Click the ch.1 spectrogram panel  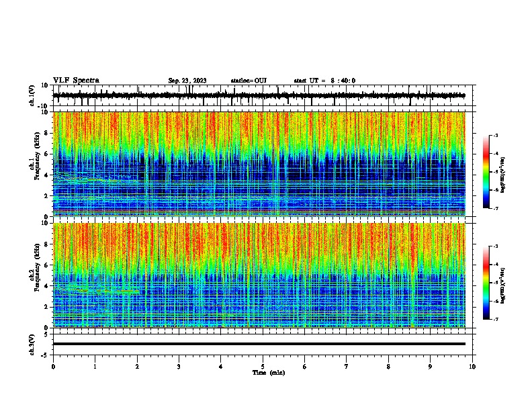(x=259, y=164)
